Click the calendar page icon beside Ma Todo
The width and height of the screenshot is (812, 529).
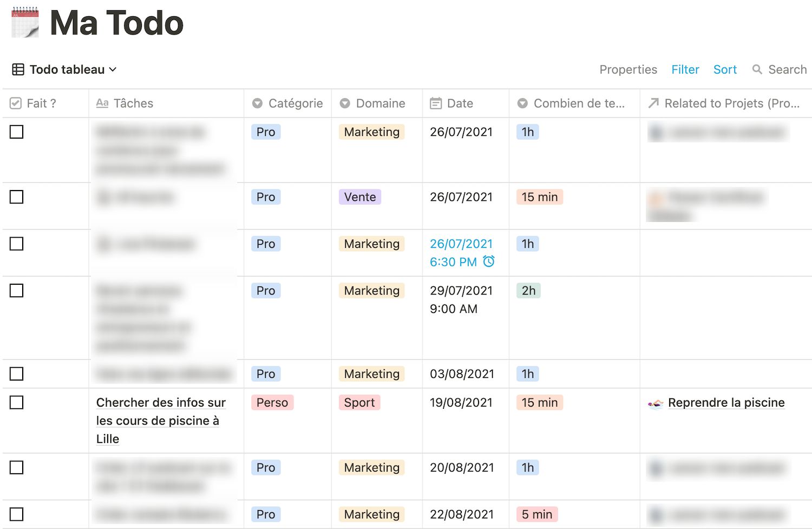point(25,23)
